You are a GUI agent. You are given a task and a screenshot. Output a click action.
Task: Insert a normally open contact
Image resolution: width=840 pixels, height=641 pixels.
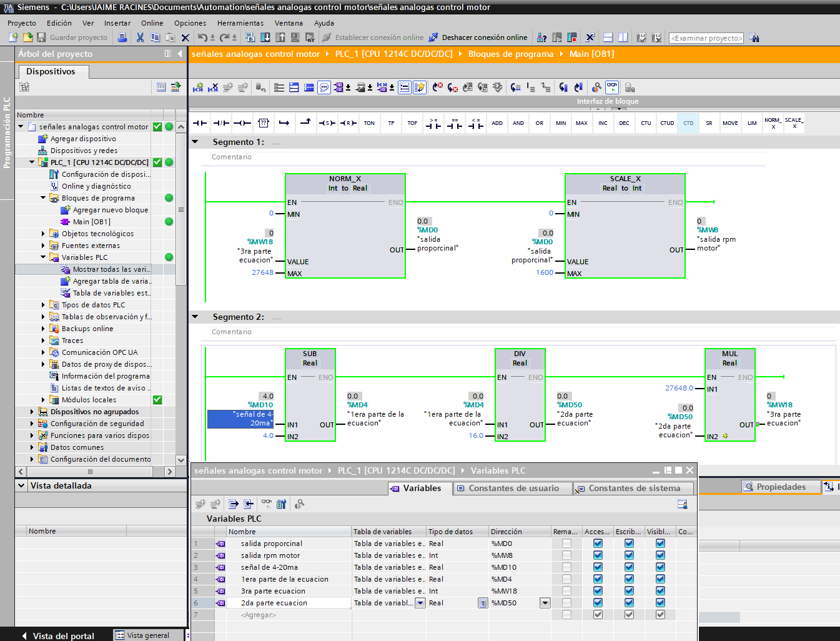(x=200, y=123)
